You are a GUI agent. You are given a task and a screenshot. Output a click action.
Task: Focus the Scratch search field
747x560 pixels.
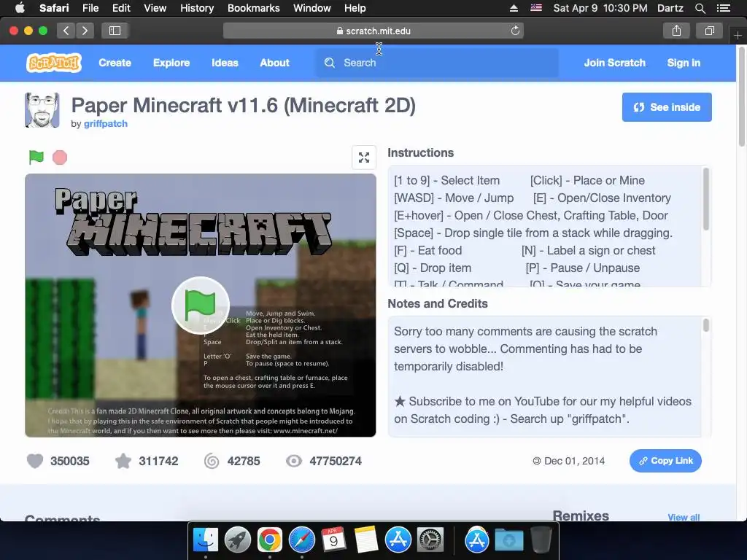coord(438,63)
